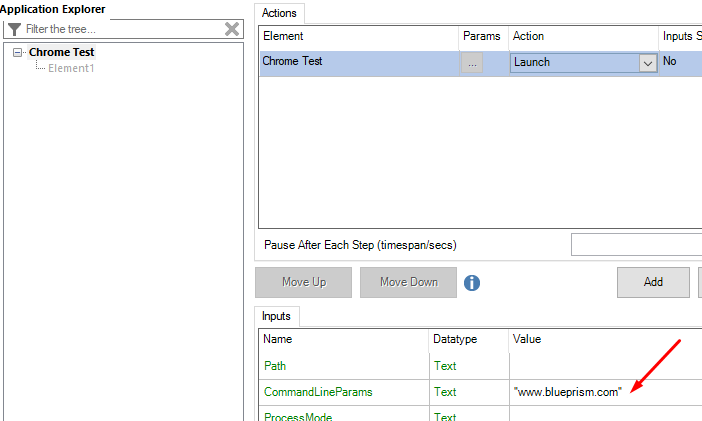Click the Add button
702x421 pixels.
click(653, 282)
